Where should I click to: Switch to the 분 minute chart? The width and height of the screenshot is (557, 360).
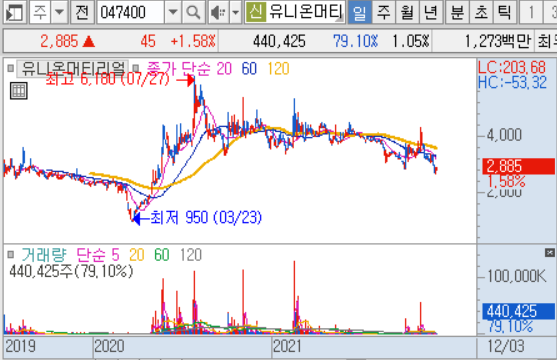pyautogui.click(x=457, y=12)
